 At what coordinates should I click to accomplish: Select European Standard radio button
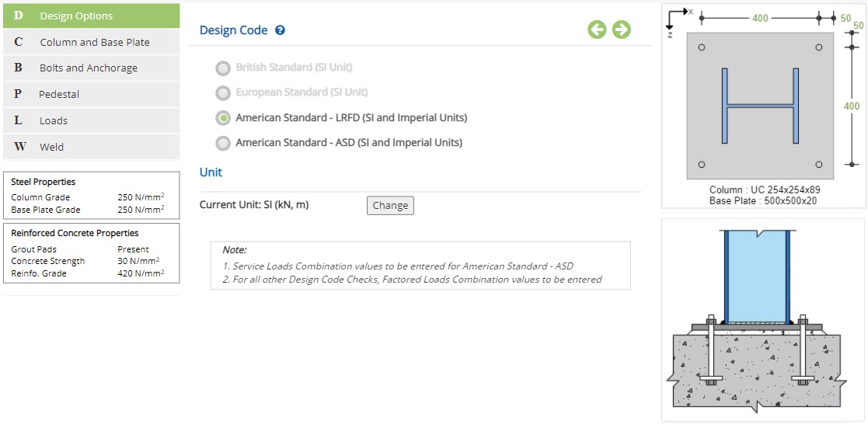point(223,93)
